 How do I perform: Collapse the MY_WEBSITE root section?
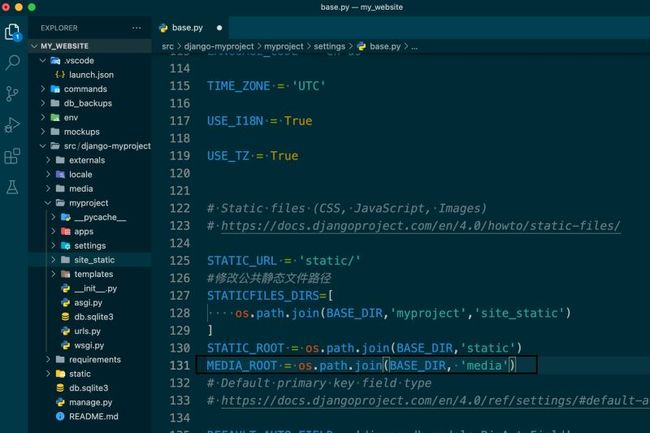[x=34, y=46]
